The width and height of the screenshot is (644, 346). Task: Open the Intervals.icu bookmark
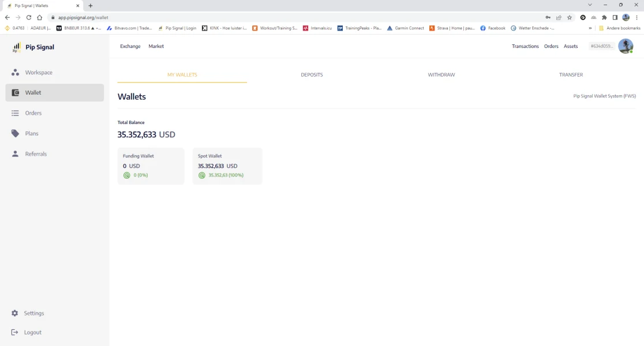[317, 28]
